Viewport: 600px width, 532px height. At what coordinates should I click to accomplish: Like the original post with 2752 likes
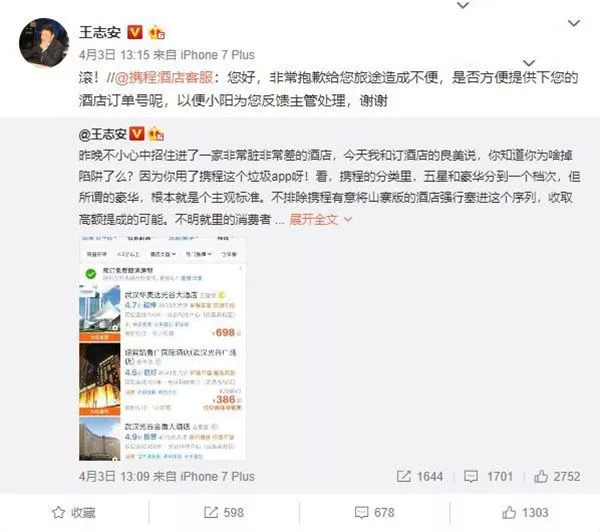541,476
